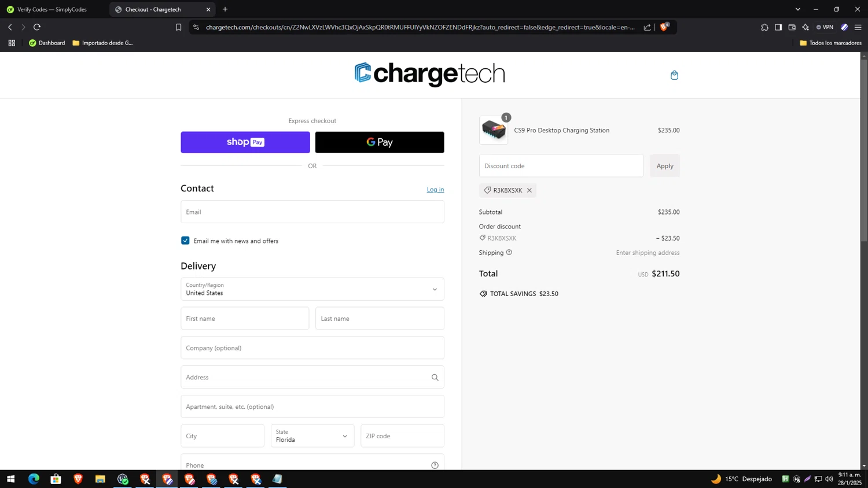This screenshot has width=868, height=488.
Task: Open the shopping bag cart icon
Action: point(674,75)
